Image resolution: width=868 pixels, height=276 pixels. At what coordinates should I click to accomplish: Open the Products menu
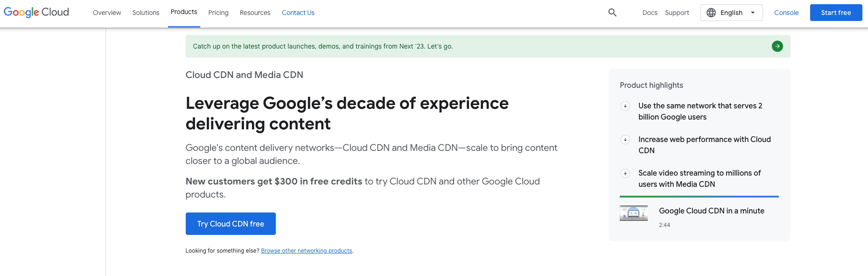click(x=183, y=12)
